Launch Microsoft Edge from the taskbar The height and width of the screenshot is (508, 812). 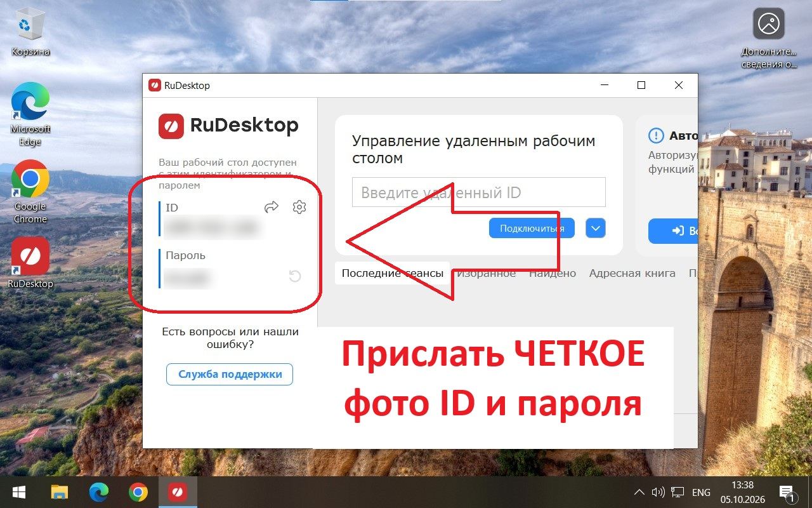pyautogui.click(x=99, y=492)
